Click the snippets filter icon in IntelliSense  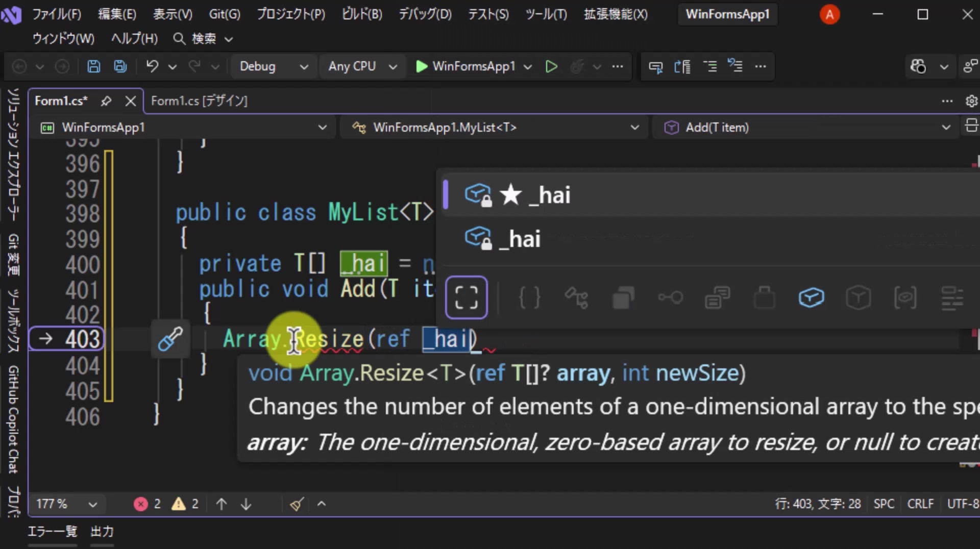[952, 297]
